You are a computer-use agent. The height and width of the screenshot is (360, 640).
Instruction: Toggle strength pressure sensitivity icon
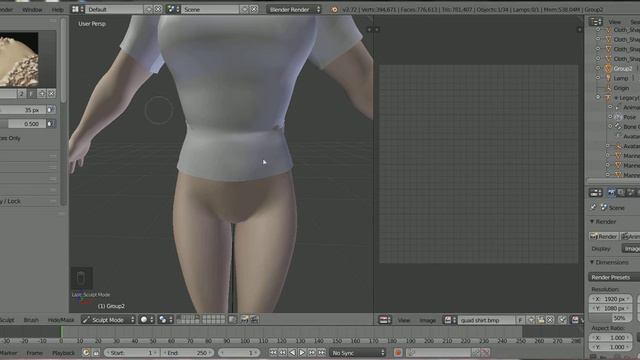click(51, 124)
